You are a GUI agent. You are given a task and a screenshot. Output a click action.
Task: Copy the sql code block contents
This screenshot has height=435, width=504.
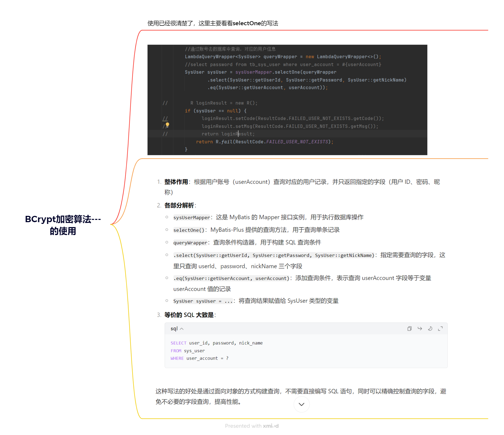coord(409,329)
